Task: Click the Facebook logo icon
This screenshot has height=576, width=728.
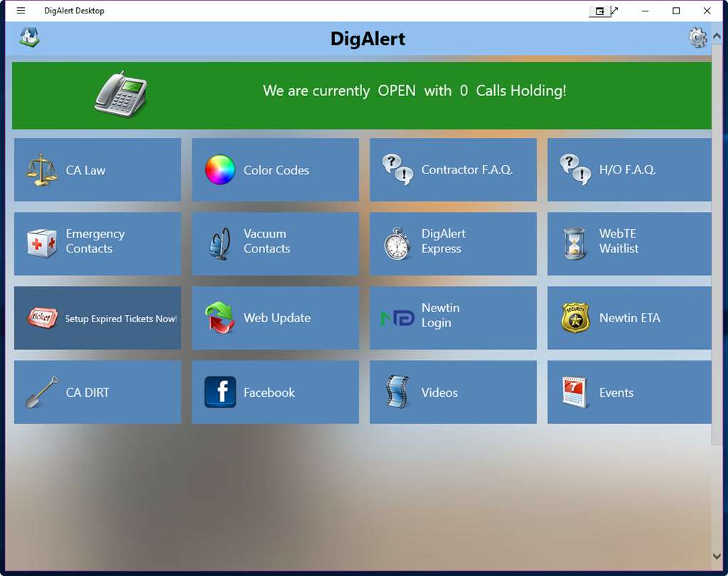Action: point(220,392)
